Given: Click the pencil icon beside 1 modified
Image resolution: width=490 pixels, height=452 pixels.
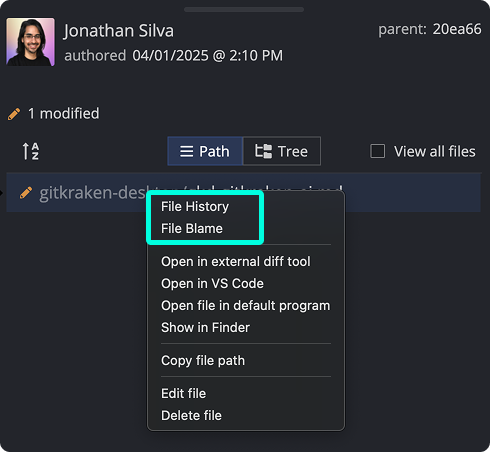Looking at the screenshot, I should [x=14, y=114].
